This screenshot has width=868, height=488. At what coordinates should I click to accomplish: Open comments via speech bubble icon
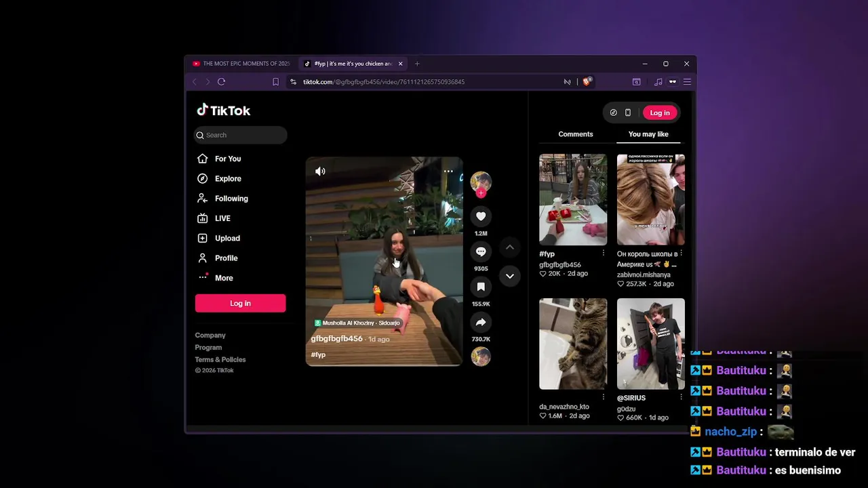point(481,251)
